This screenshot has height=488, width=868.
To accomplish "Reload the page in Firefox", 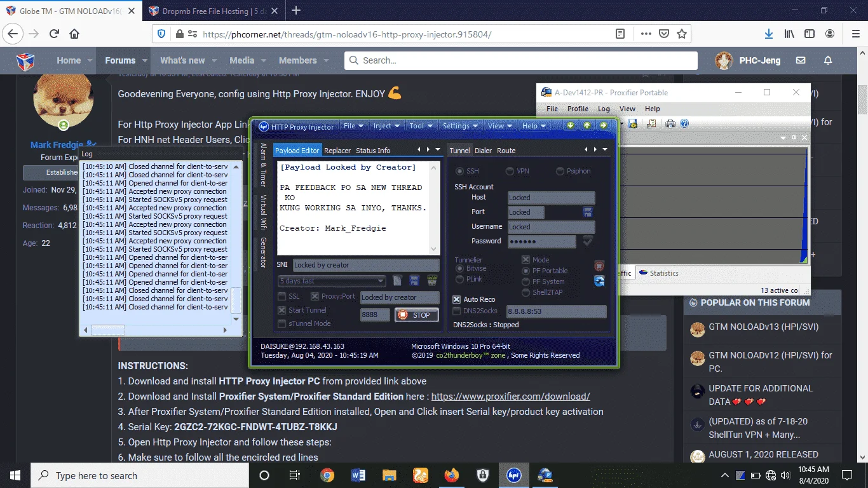I will pyautogui.click(x=55, y=34).
